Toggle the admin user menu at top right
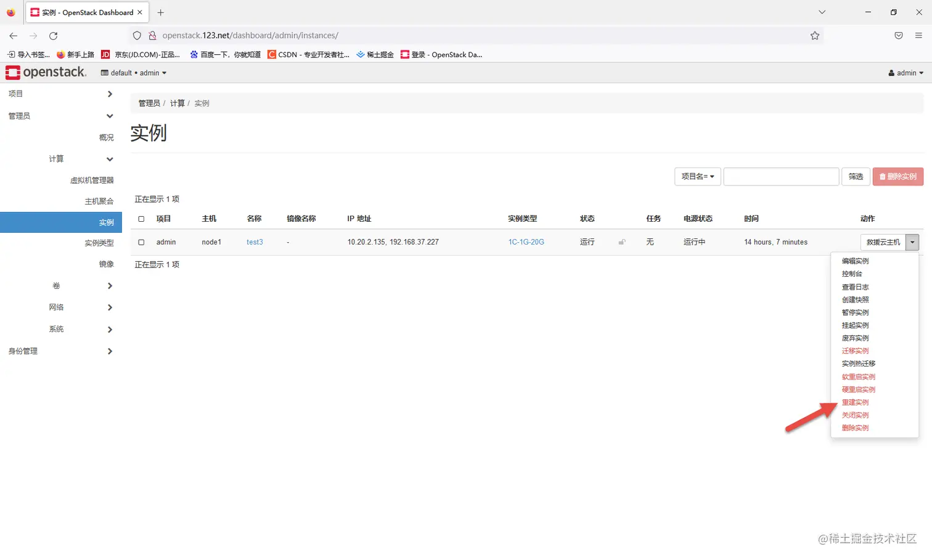Viewport: 932px width, 560px height. click(x=905, y=72)
